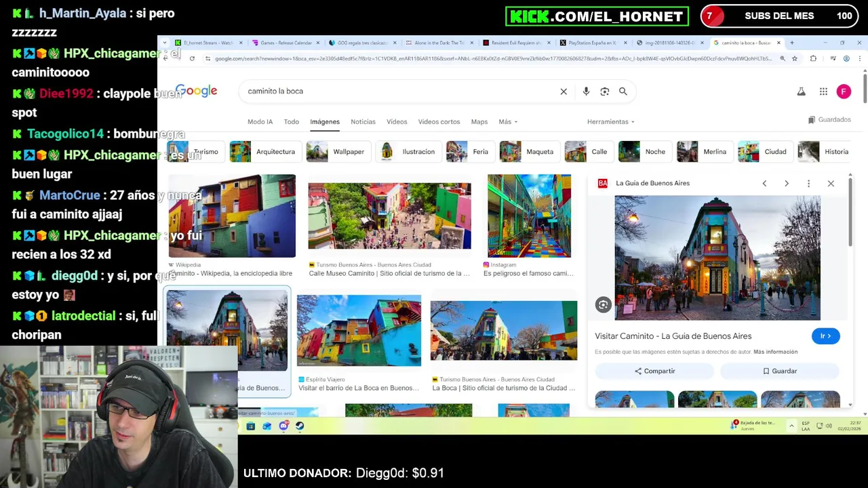Click the Ir visit button
Image resolution: width=868 pixels, height=488 pixels.
click(x=825, y=336)
